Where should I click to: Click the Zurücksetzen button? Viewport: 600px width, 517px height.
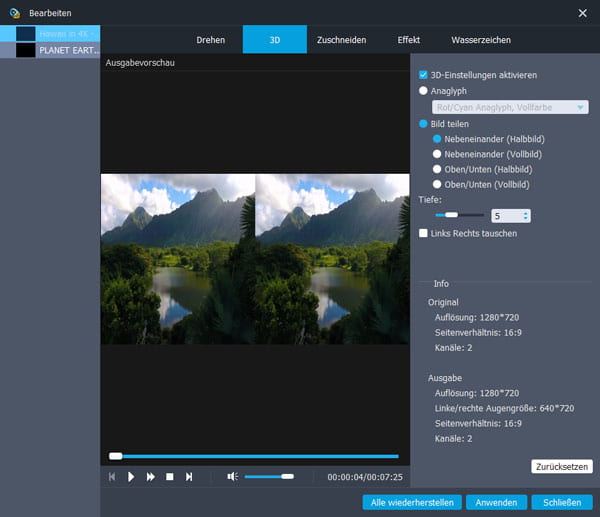[x=562, y=466]
